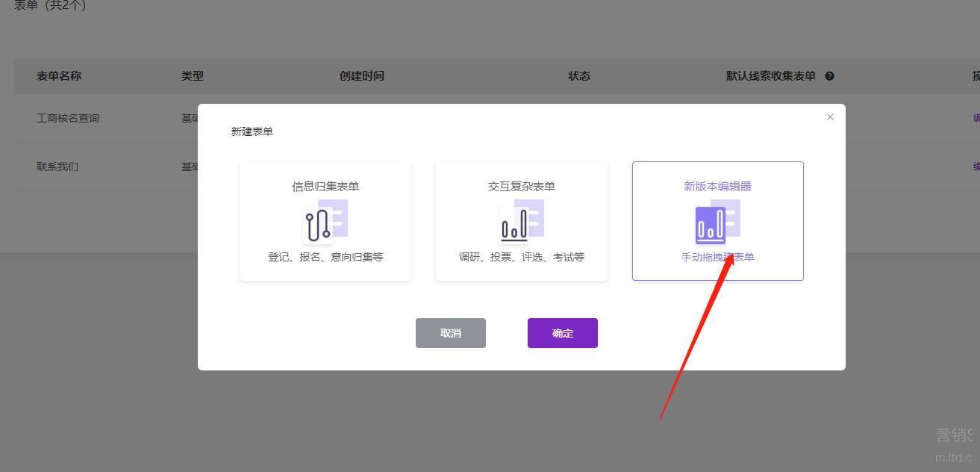Click the 表单名称 column header
This screenshot has height=472, width=980.
click(59, 76)
